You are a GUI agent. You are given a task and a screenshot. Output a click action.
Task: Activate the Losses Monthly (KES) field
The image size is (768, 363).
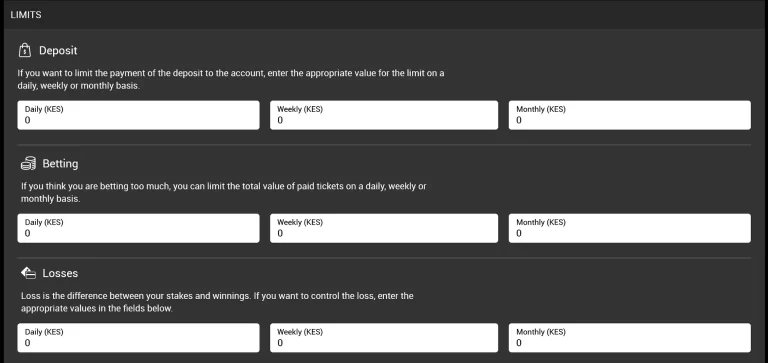[629, 338]
